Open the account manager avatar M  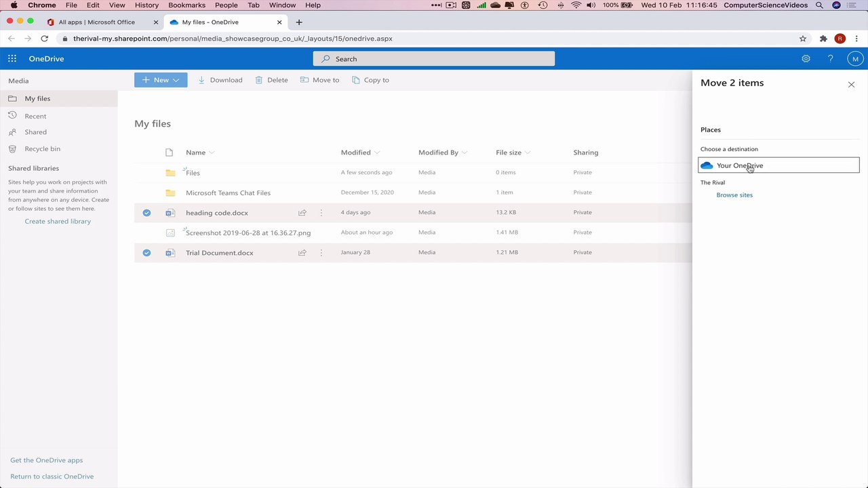(x=855, y=59)
